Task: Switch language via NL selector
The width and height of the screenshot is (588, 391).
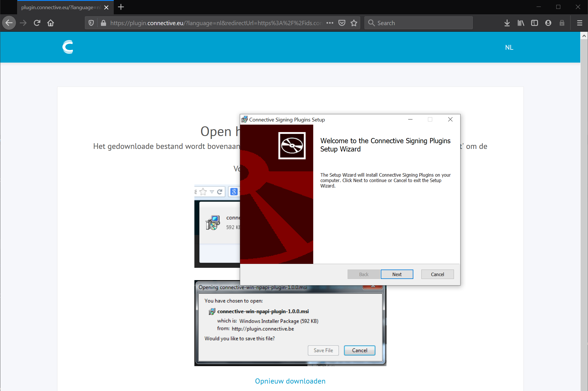Action: coord(509,47)
